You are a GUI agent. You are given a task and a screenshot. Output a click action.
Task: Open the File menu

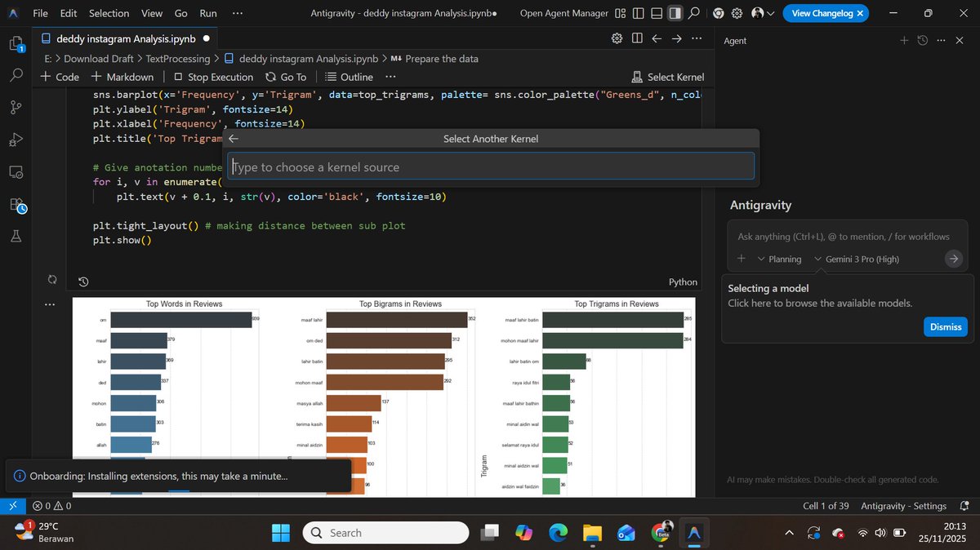pos(40,13)
